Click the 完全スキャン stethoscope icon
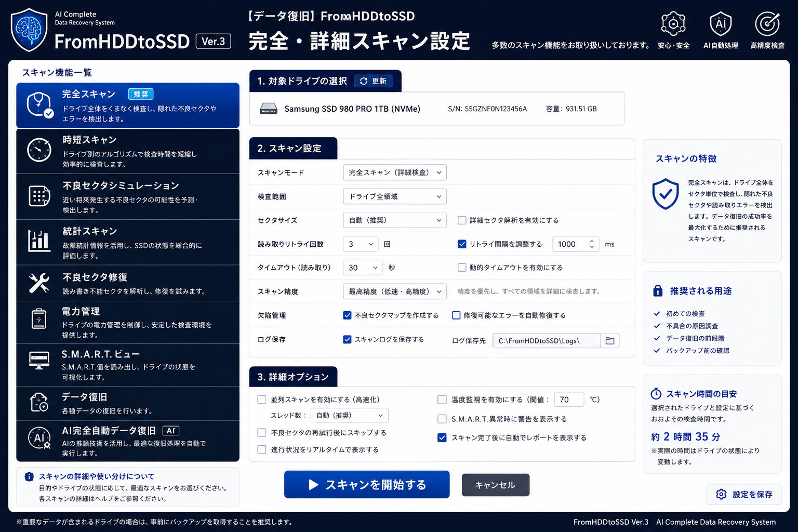This screenshot has height=532, width=798. pos(40,104)
